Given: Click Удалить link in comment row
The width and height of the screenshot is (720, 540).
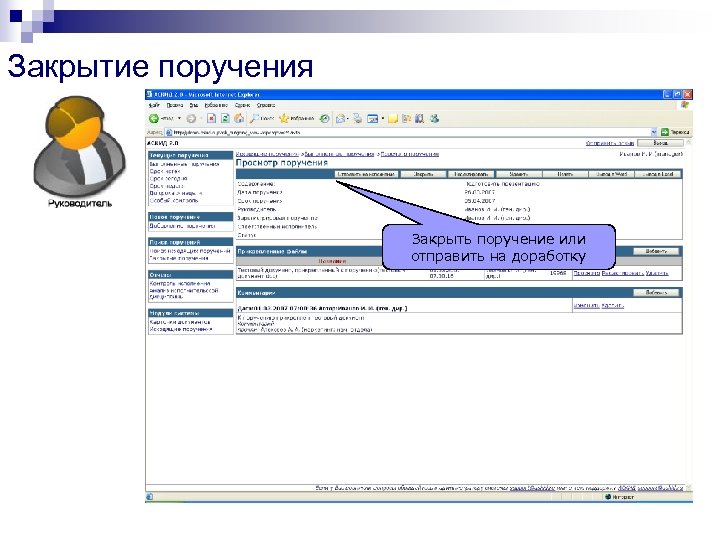Looking at the screenshot, I should point(613,305).
